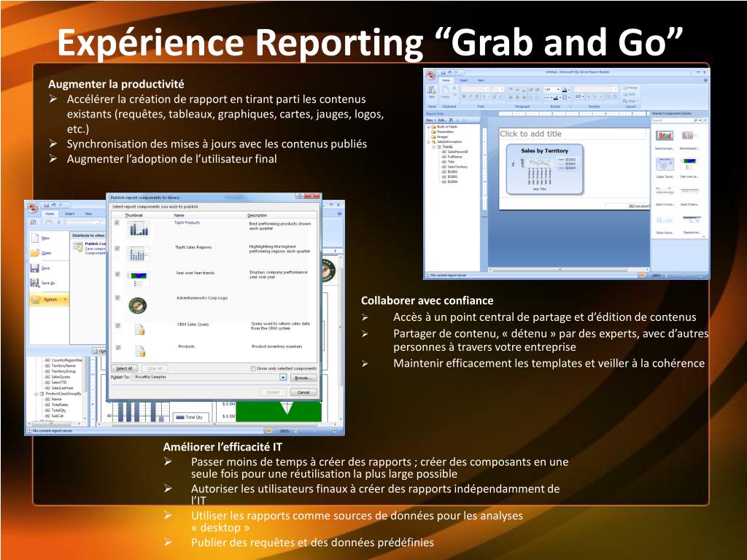This screenshot has width=747, height=560.
Task: Click the Office orb in the left publish window
Action: [33, 207]
